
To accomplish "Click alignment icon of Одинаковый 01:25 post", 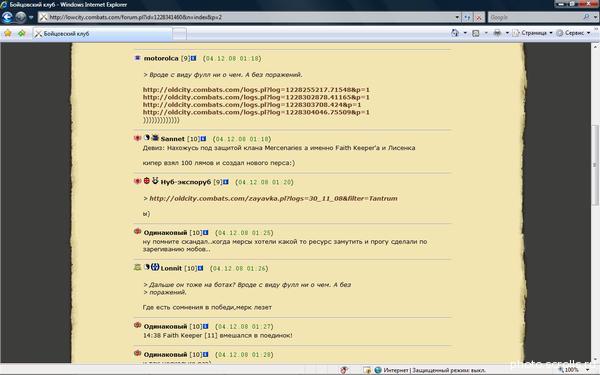I will tap(138, 231).
